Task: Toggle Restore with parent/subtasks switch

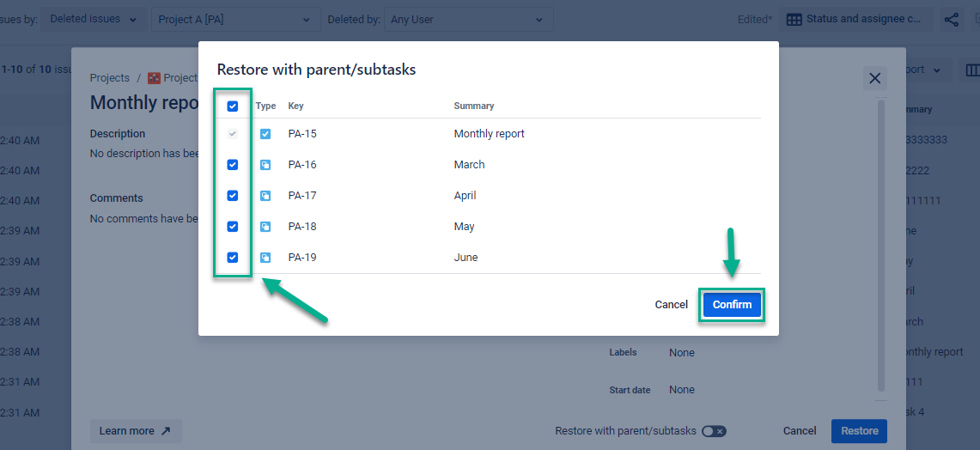Action: (713, 431)
